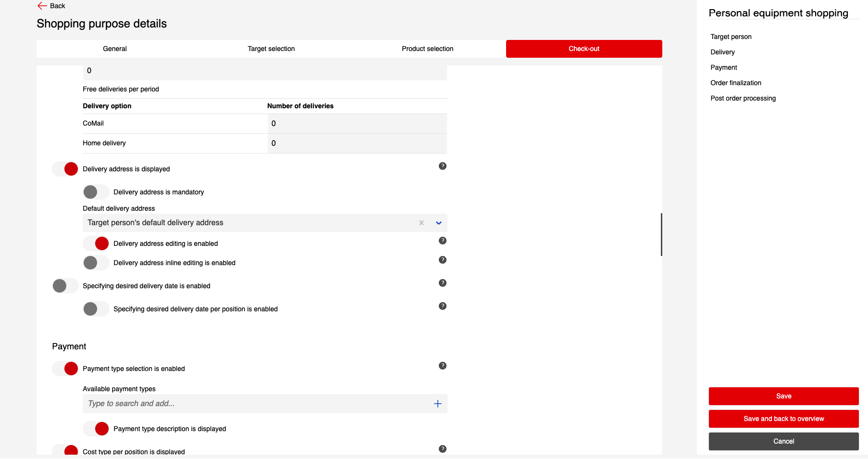868x459 pixels.
Task: Turn off Payment type description is displayed
Action: click(96, 429)
